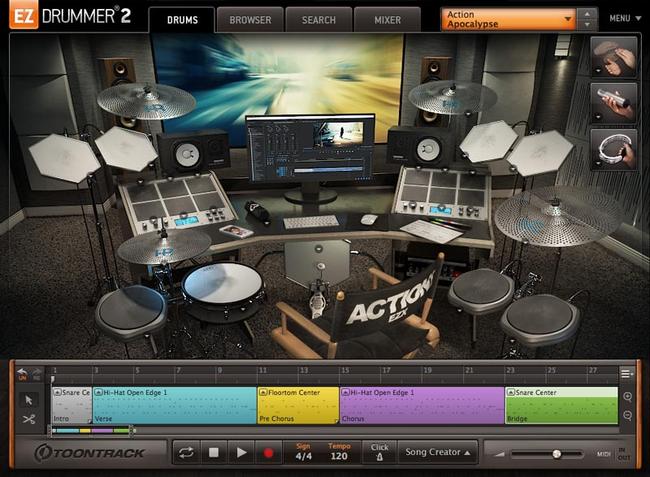Toggle the Click metronome
The image size is (650, 477).
379,452
